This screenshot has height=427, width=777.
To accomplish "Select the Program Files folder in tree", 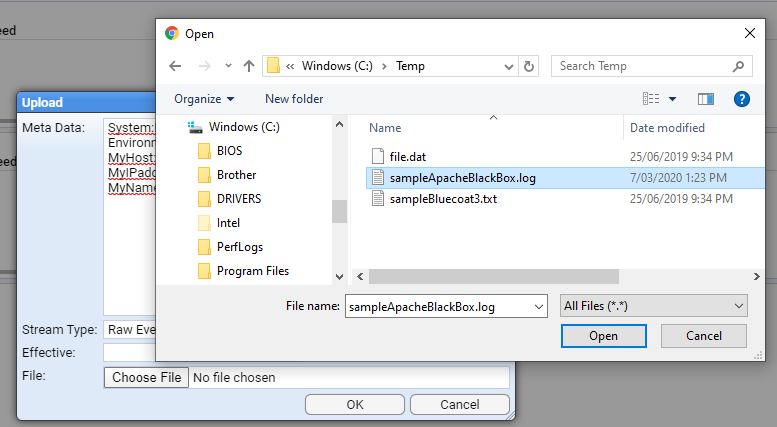I will click(252, 271).
